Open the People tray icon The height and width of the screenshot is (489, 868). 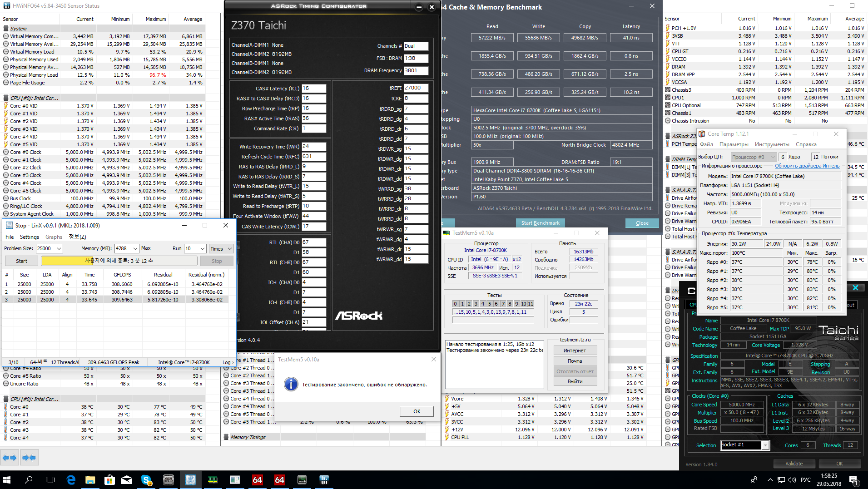(x=754, y=480)
